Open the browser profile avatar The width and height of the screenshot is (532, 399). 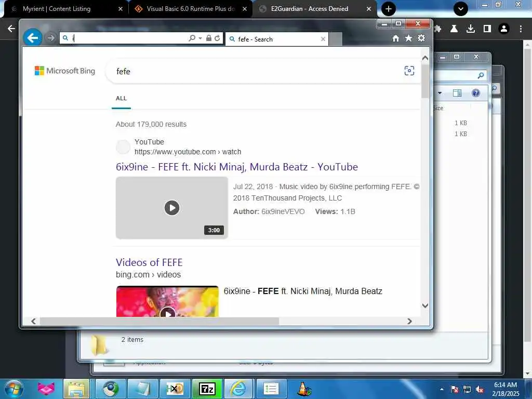pos(504,29)
